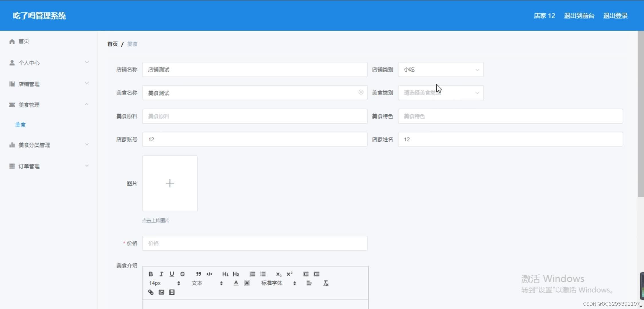Start an ordered numbered list

click(x=252, y=274)
